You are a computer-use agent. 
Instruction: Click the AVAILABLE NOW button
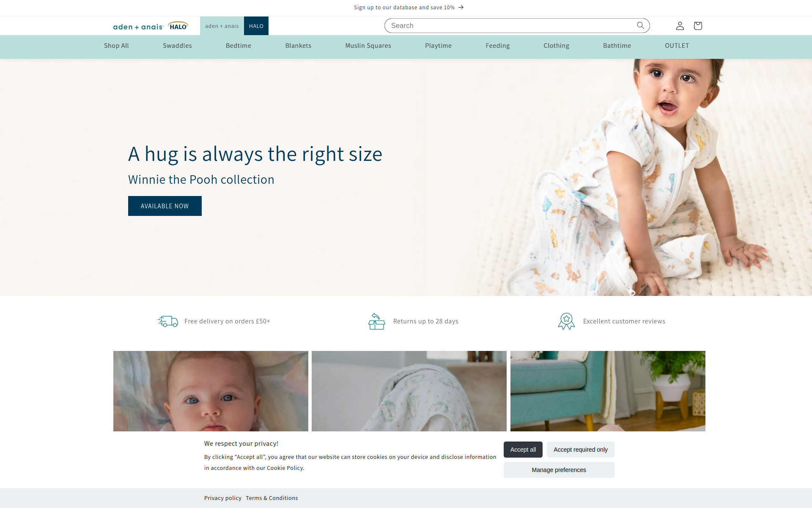[x=165, y=206]
